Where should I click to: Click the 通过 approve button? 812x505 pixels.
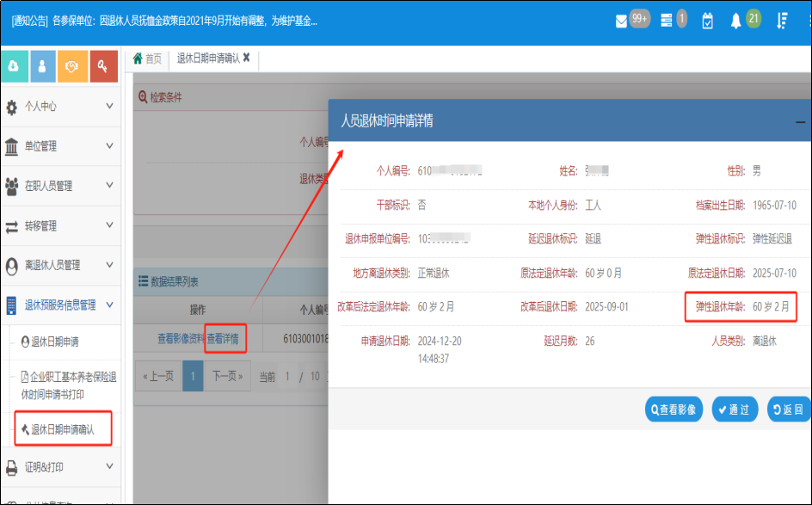click(737, 409)
